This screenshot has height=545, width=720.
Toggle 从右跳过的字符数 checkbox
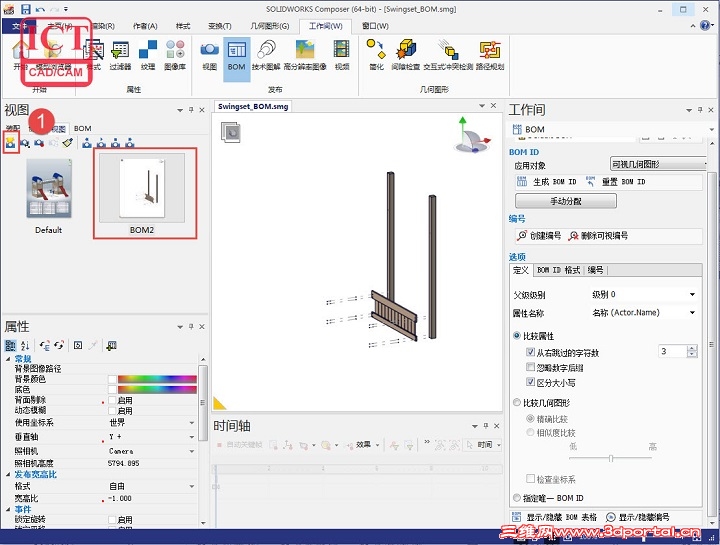point(530,352)
